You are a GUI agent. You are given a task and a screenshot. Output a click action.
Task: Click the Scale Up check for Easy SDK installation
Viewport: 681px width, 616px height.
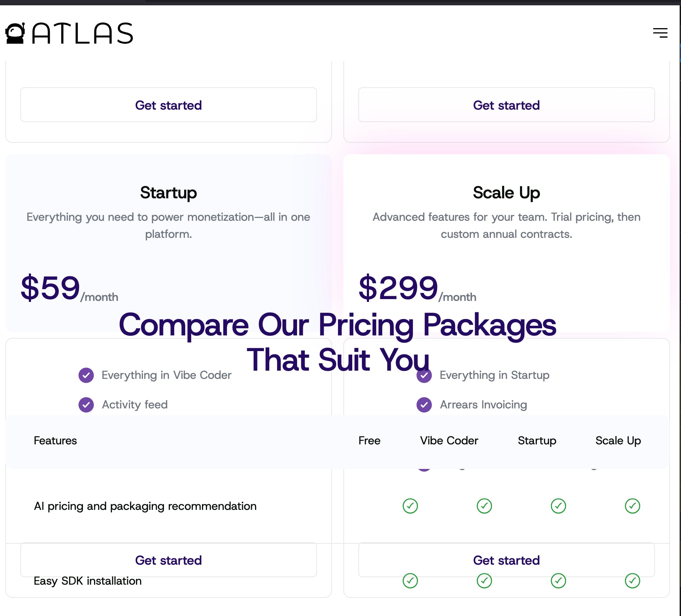[633, 581]
